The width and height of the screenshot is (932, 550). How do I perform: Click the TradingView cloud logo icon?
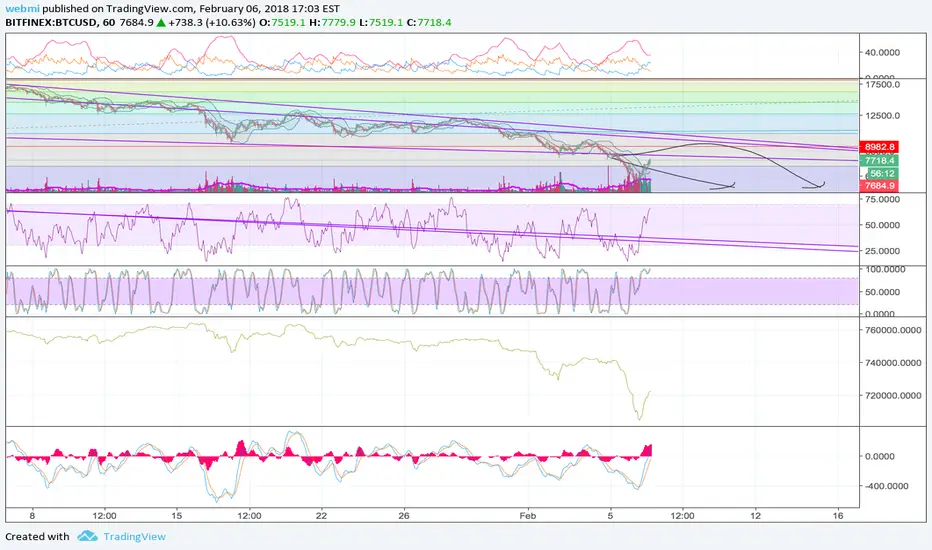87,536
